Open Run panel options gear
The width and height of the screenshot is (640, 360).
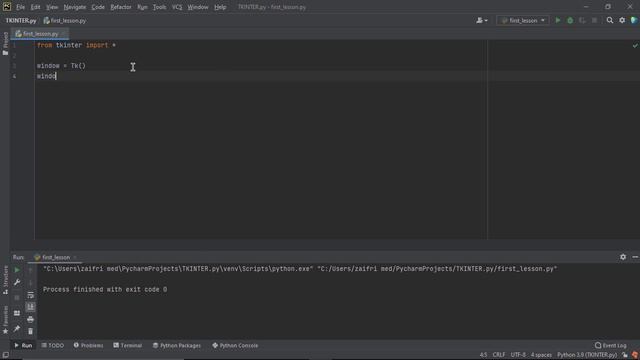(x=623, y=257)
